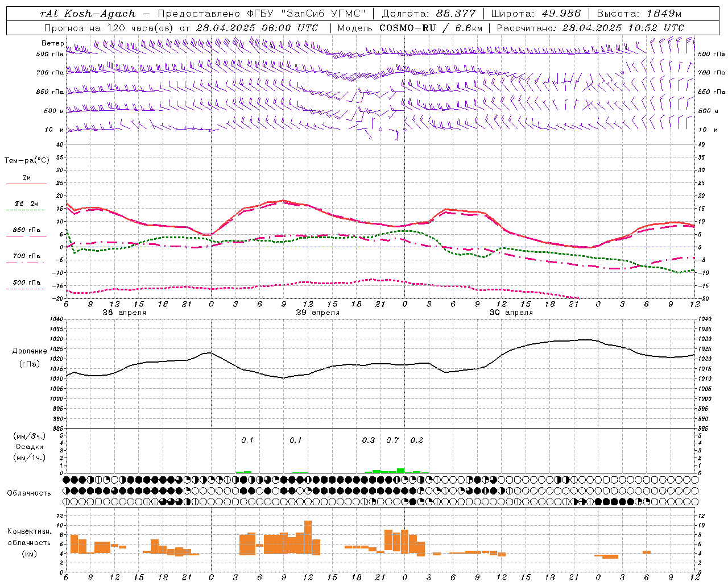Image resolution: width=728 pixels, height=582 pixels.
Task: Click the Конвективн. label of convective cloud panel
Action: [x=30, y=531]
